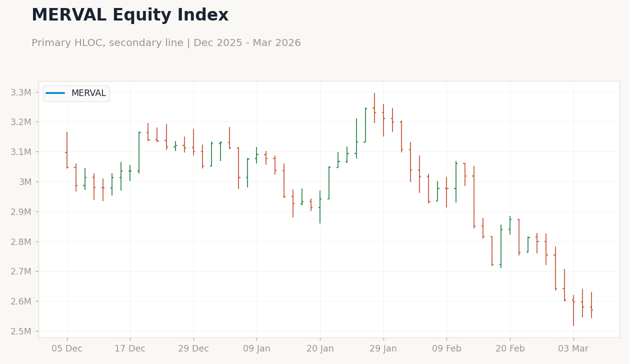
Task: Click the 29 Dec x-axis label
Action: pos(193,349)
